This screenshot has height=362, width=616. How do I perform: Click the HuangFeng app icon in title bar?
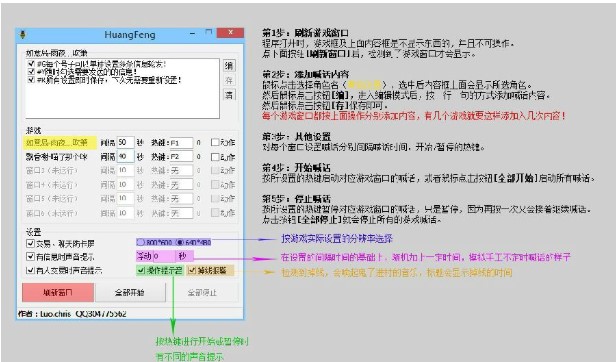click(x=23, y=35)
